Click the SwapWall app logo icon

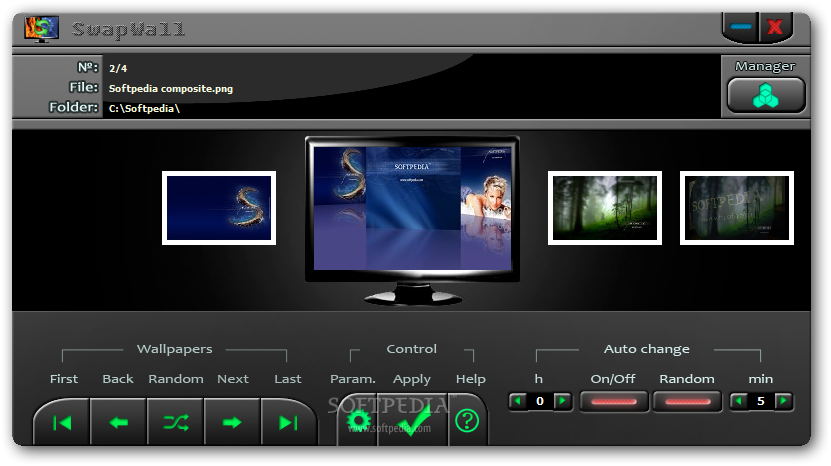(x=41, y=29)
